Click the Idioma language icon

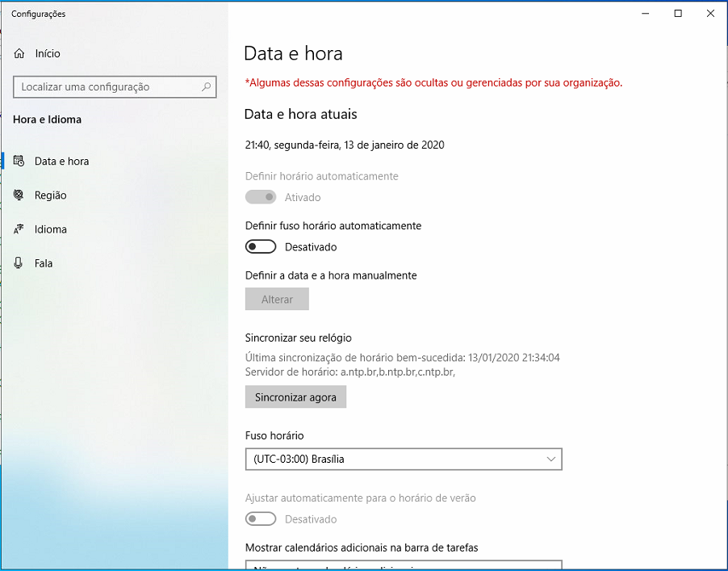pyautogui.click(x=19, y=229)
